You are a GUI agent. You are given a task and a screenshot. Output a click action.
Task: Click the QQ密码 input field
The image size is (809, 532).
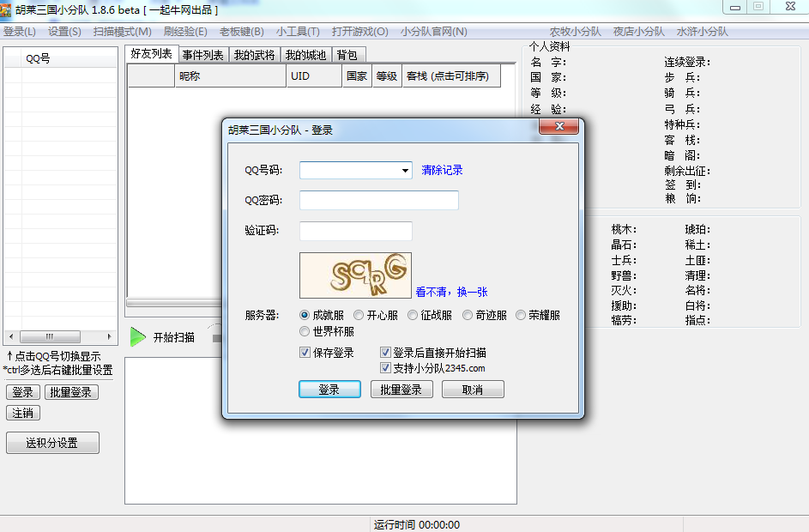click(x=378, y=200)
